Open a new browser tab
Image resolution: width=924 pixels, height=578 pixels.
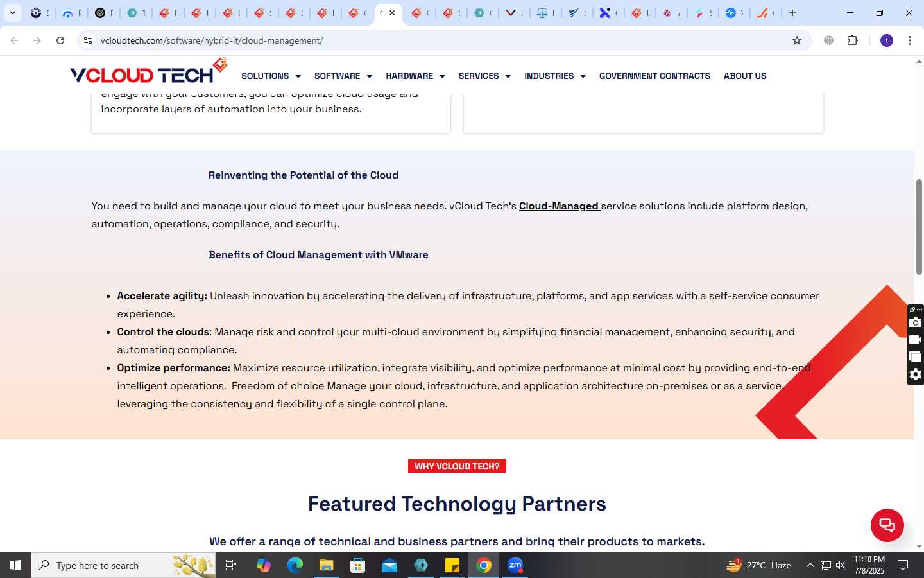pyautogui.click(x=792, y=13)
